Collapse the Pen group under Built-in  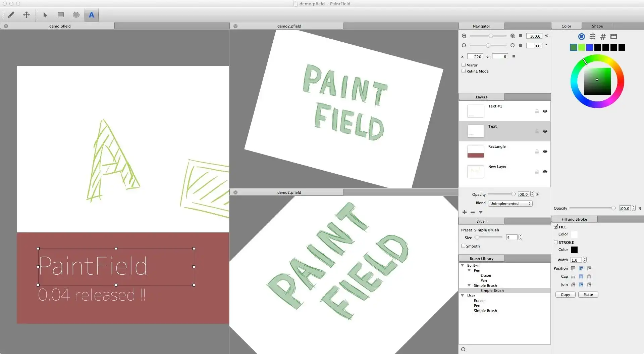pyautogui.click(x=469, y=270)
